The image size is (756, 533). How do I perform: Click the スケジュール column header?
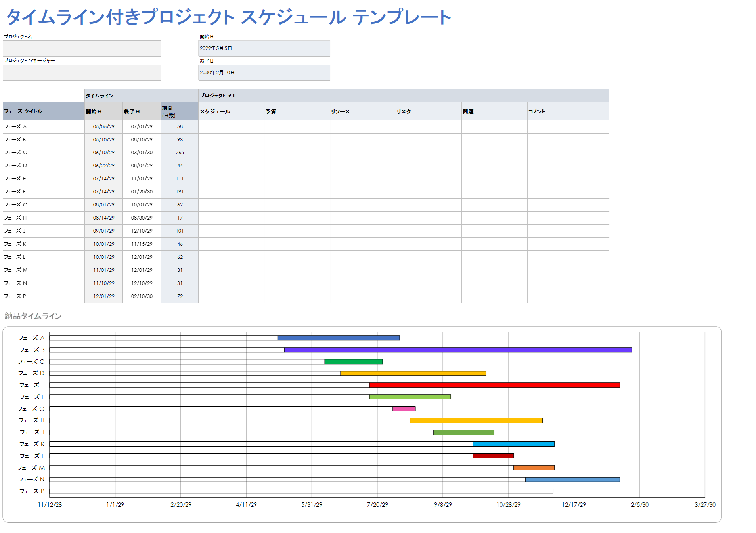click(232, 111)
